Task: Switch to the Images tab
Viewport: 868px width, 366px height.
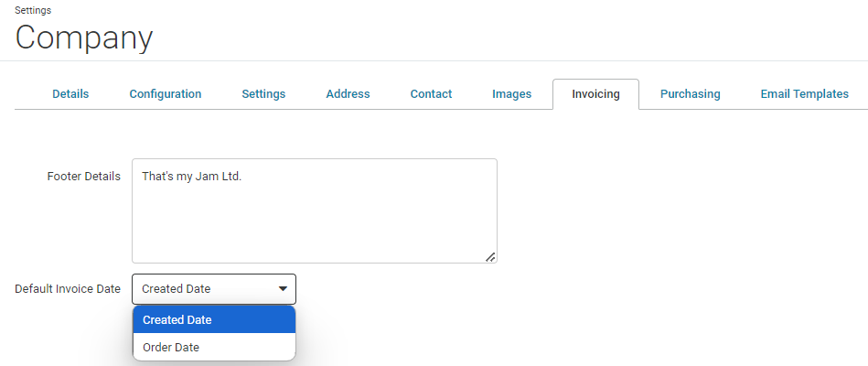Action: [511, 94]
